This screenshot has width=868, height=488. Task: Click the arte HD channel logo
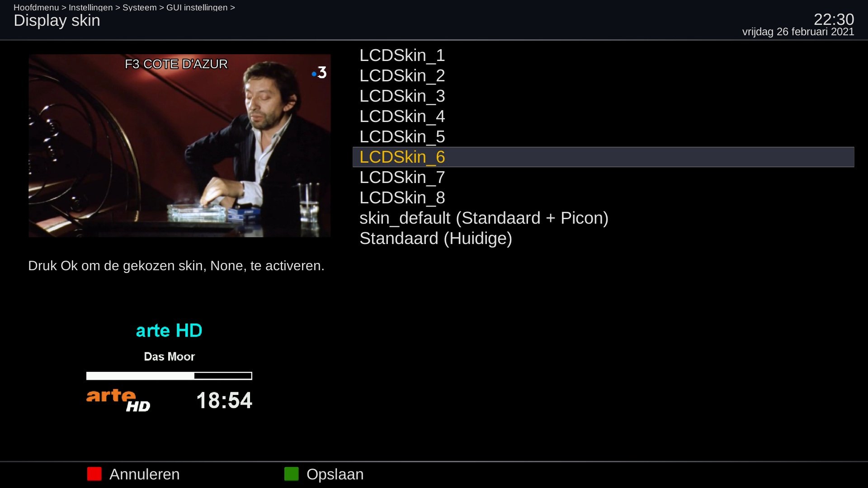pos(118,400)
